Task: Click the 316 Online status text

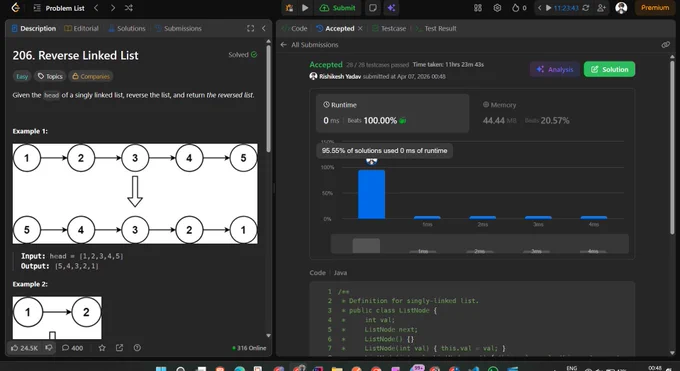Action: [249, 348]
